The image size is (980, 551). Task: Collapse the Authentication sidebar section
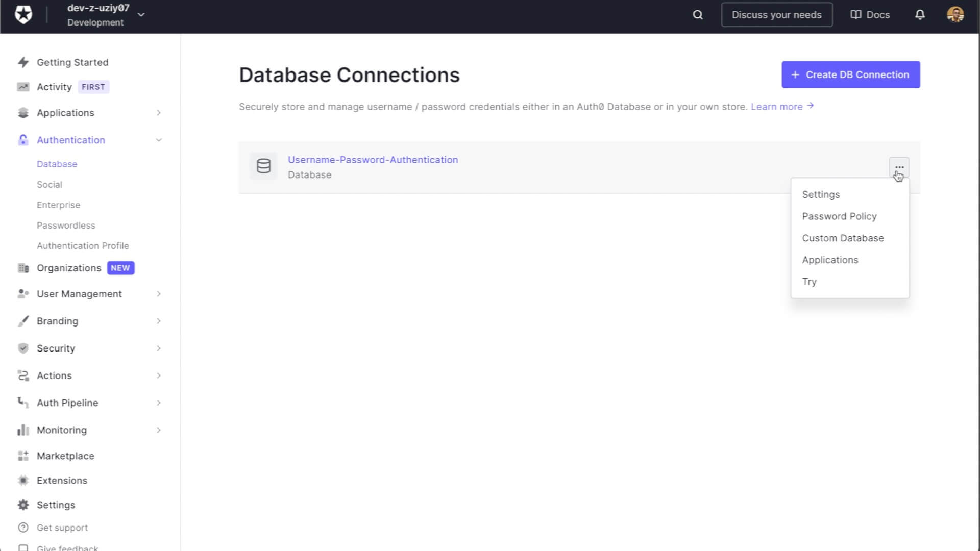(159, 140)
